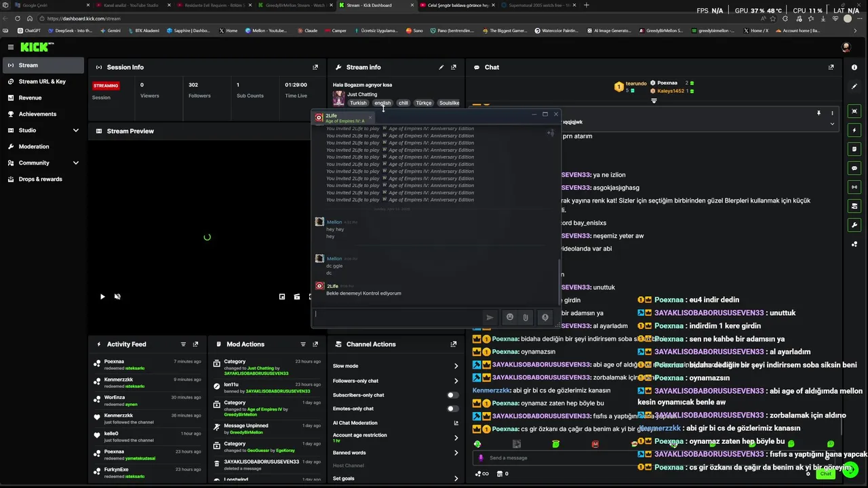Open the info icon in right sidebar
This screenshot has height=488, width=868.
(854, 67)
